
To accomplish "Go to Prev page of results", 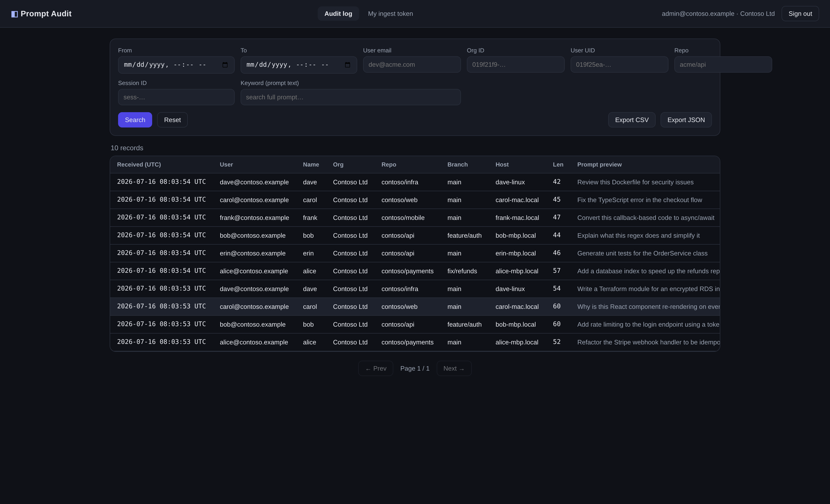I will tap(375, 369).
